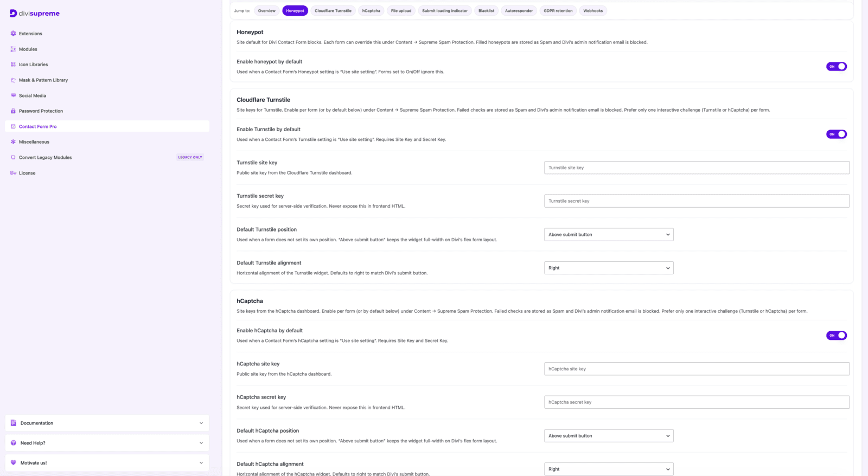Image resolution: width=868 pixels, height=476 pixels.
Task: Click the Miscellaneous asterisk icon
Action: [13, 141]
